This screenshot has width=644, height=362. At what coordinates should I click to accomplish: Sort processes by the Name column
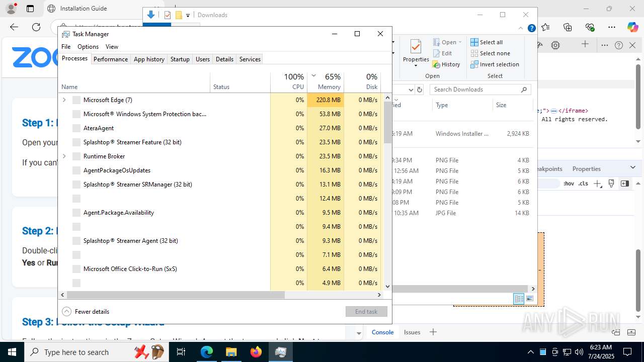[x=134, y=82]
